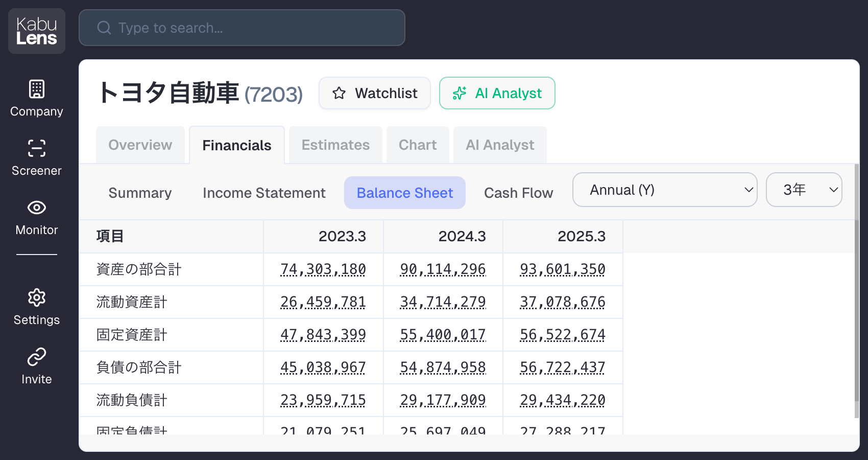The width and height of the screenshot is (868, 460).
Task: Click the Invite link icon
Action: click(37, 357)
